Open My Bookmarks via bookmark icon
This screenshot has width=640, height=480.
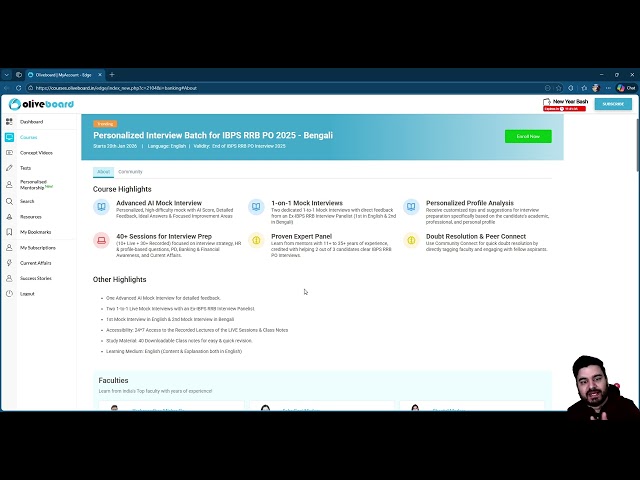click(x=10, y=232)
